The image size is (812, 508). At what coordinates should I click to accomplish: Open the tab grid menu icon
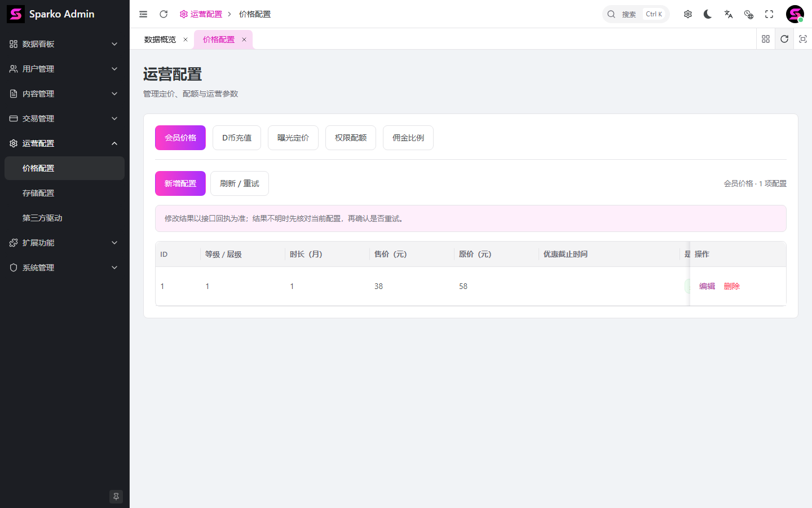[x=766, y=39]
